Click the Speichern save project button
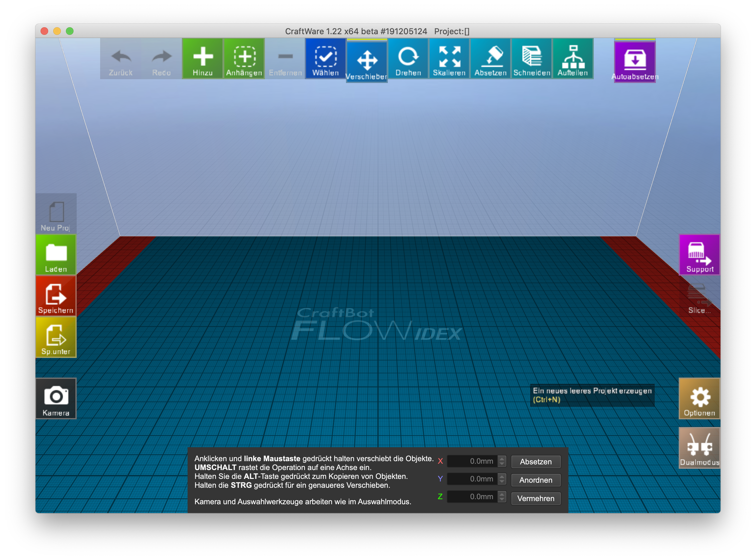The height and width of the screenshot is (560, 756). [x=56, y=296]
